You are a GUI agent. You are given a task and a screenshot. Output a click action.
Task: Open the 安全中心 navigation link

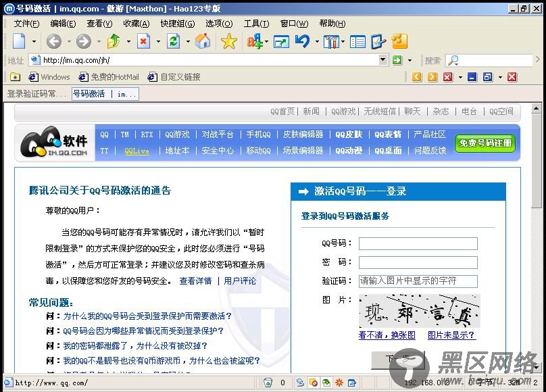(218, 151)
